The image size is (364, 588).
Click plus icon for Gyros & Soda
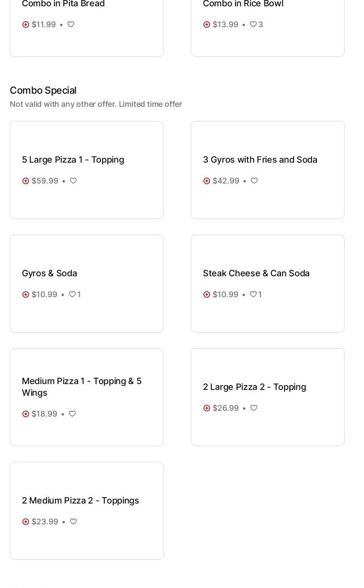pyautogui.click(x=26, y=294)
